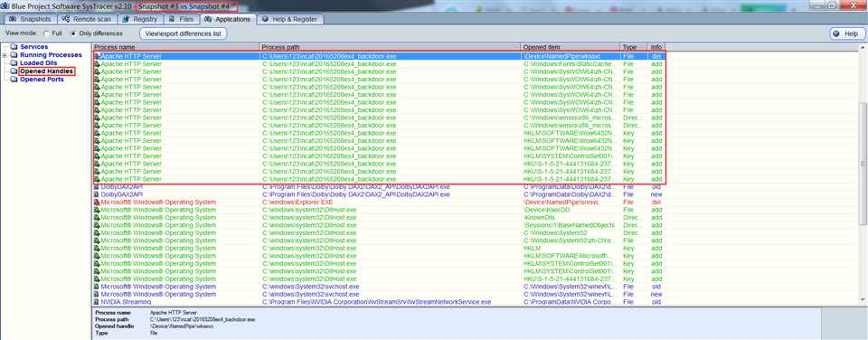Select NVIDIA Streaming process name text
This screenshot has height=340, width=868.
pos(126,302)
